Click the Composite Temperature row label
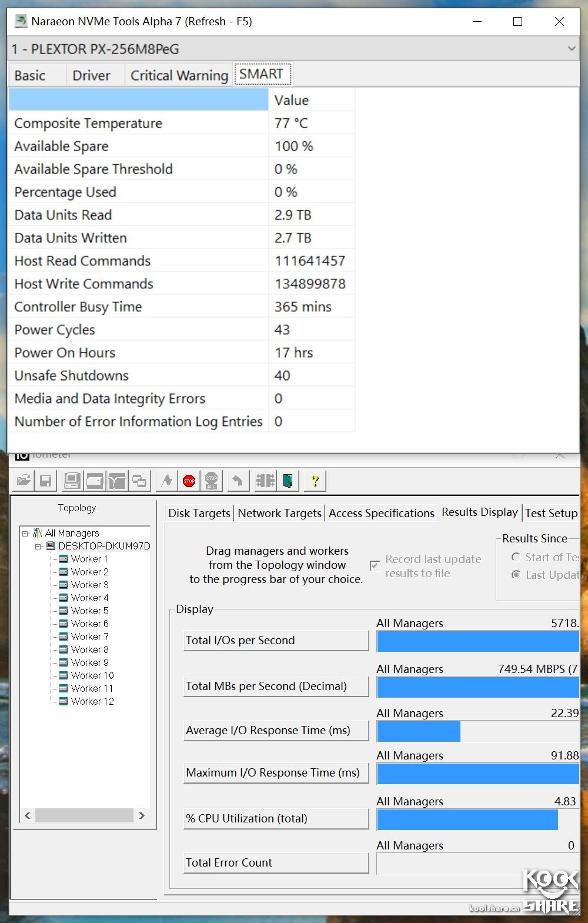 tap(88, 123)
